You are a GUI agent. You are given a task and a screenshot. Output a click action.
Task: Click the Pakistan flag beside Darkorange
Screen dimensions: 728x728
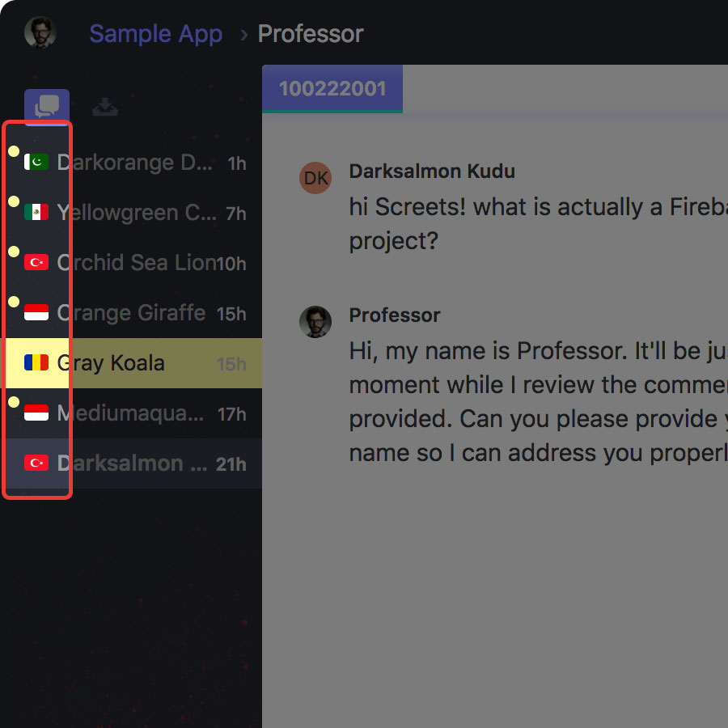pyautogui.click(x=36, y=163)
